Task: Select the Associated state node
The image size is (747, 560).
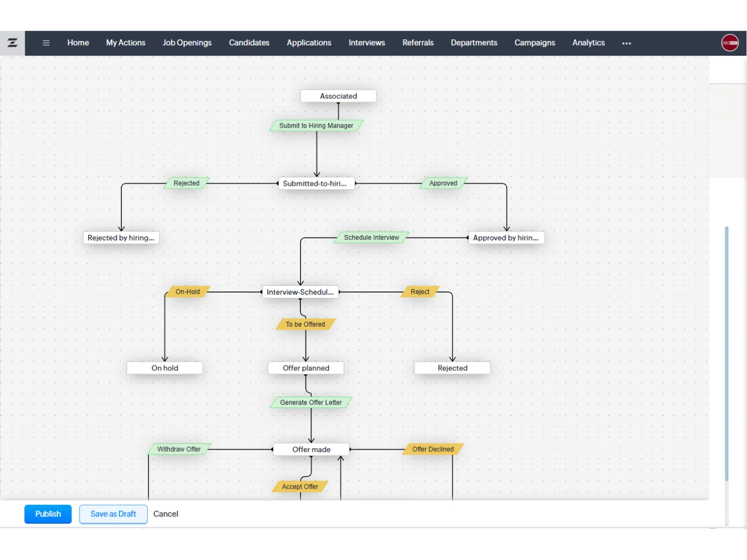Action: 338,96
